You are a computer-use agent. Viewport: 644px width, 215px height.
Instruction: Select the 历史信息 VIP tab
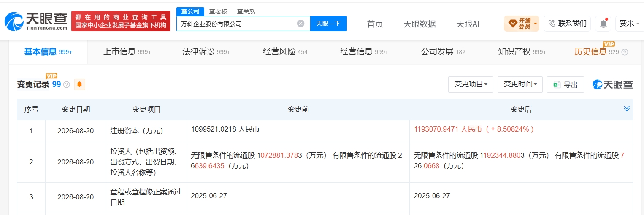pyautogui.click(x=596, y=52)
